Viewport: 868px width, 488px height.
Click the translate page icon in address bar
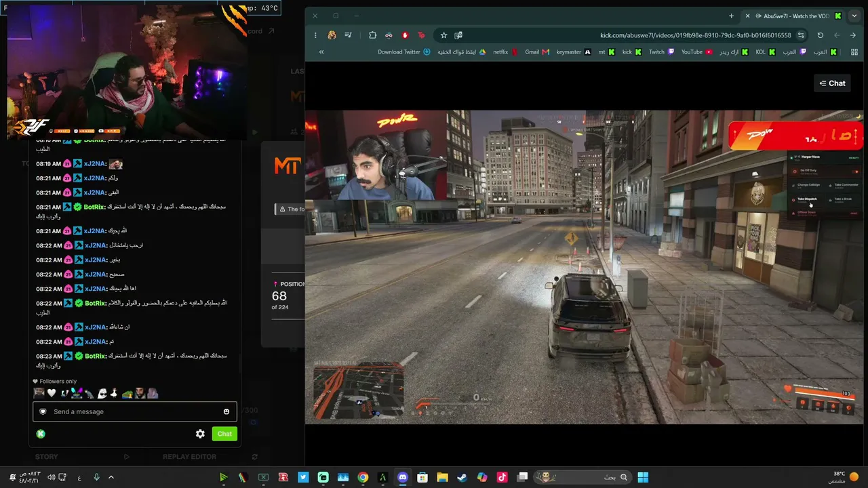tap(458, 35)
